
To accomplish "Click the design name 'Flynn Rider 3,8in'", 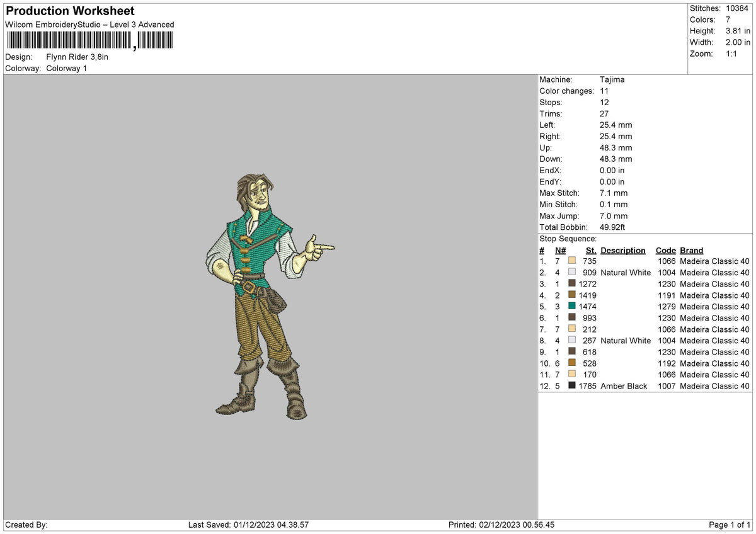I will (77, 57).
